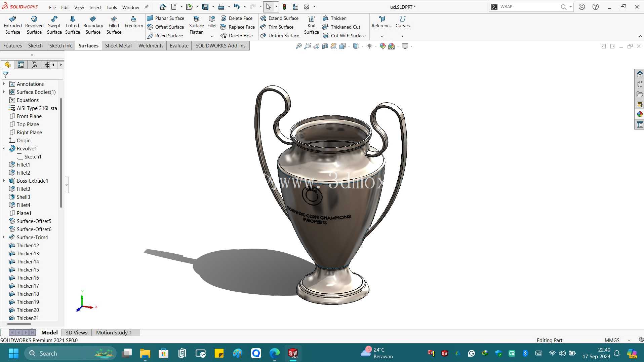Select the Front Plane item
The height and width of the screenshot is (362, 644).
click(x=29, y=116)
